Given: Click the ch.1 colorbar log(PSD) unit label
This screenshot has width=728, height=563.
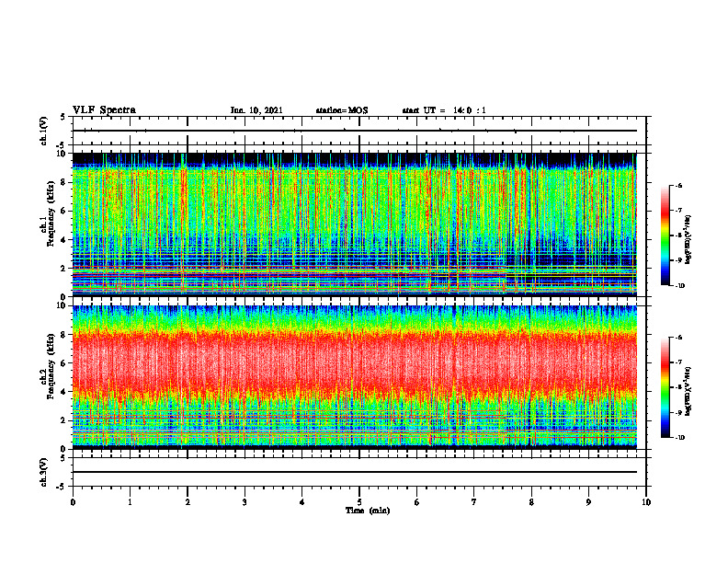Looking at the screenshot, I should (x=689, y=239).
